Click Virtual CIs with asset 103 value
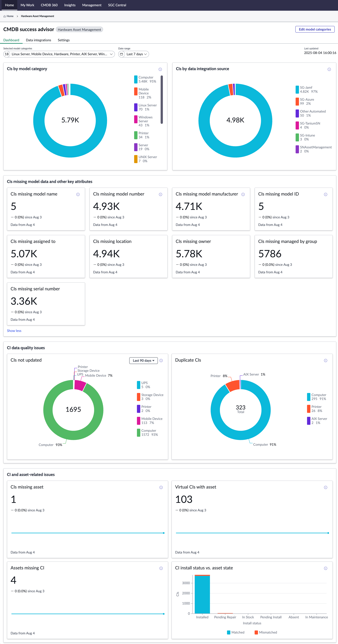Viewport: 338px width, 644px height. tap(184, 500)
